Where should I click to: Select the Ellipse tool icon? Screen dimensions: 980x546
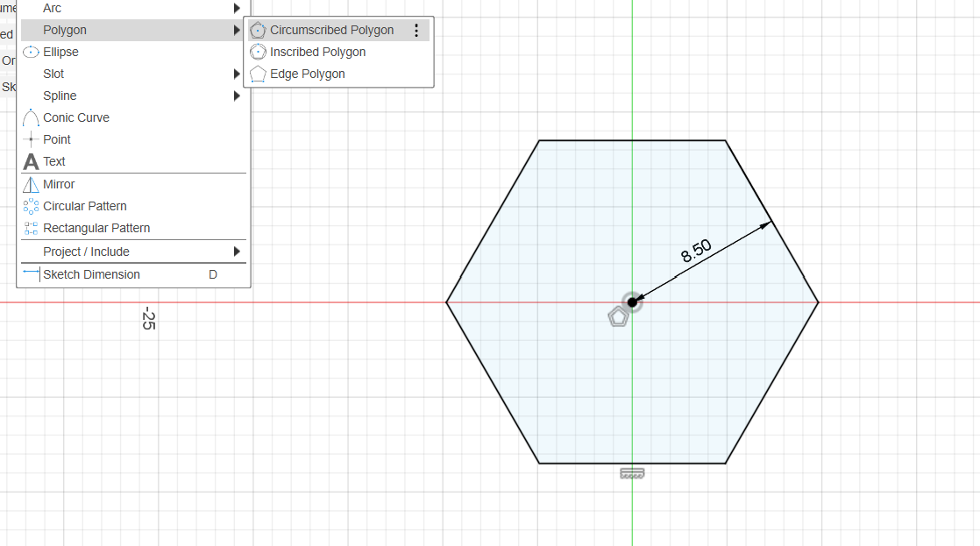coord(31,52)
